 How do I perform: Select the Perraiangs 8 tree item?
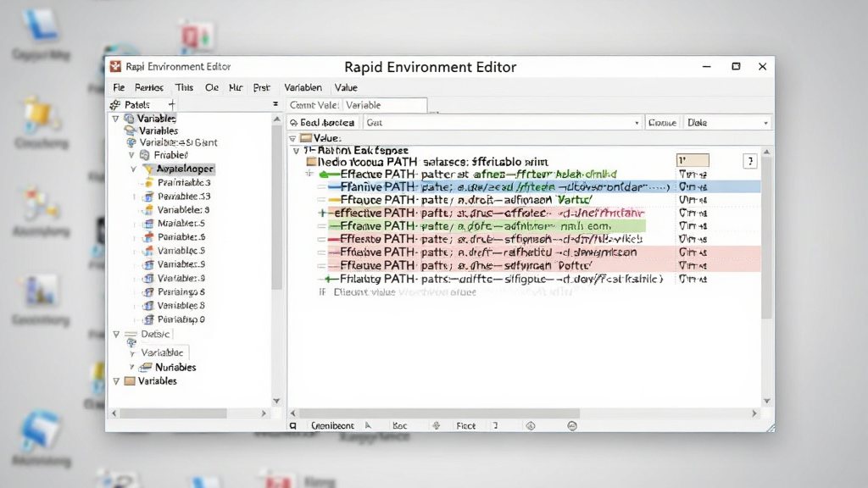pos(181,292)
